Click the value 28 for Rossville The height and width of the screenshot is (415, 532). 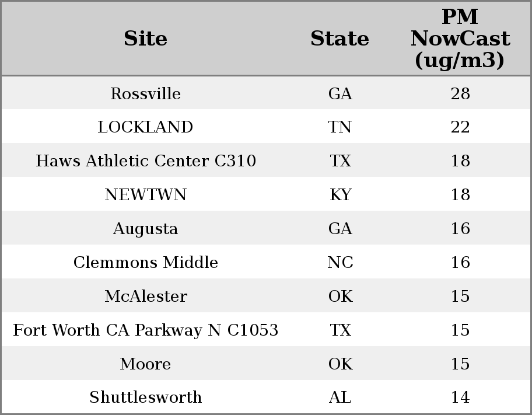460,93
